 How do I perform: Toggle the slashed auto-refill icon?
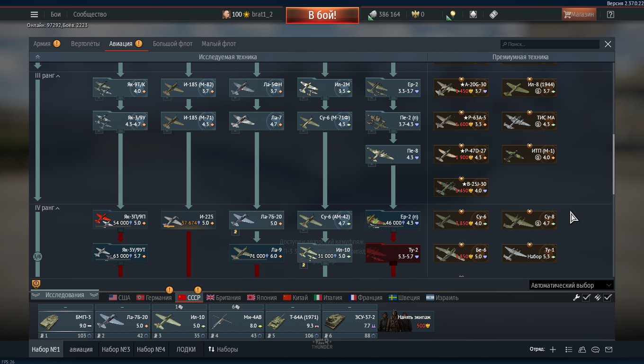point(597,298)
